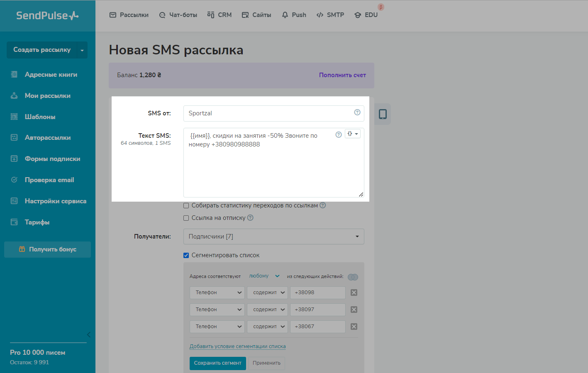This screenshot has height=373, width=588.
Task: Click the Пополнить счет link
Action: 342,75
